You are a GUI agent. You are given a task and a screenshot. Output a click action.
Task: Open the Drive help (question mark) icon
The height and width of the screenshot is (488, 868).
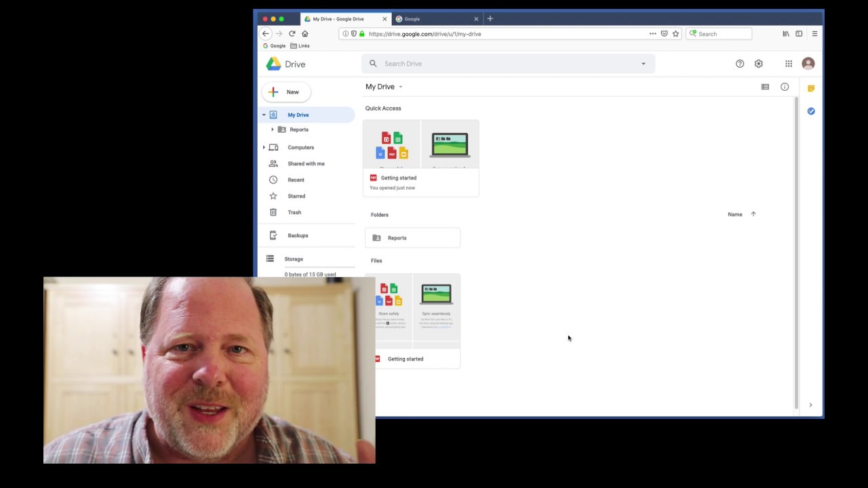[x=740, y=64]
